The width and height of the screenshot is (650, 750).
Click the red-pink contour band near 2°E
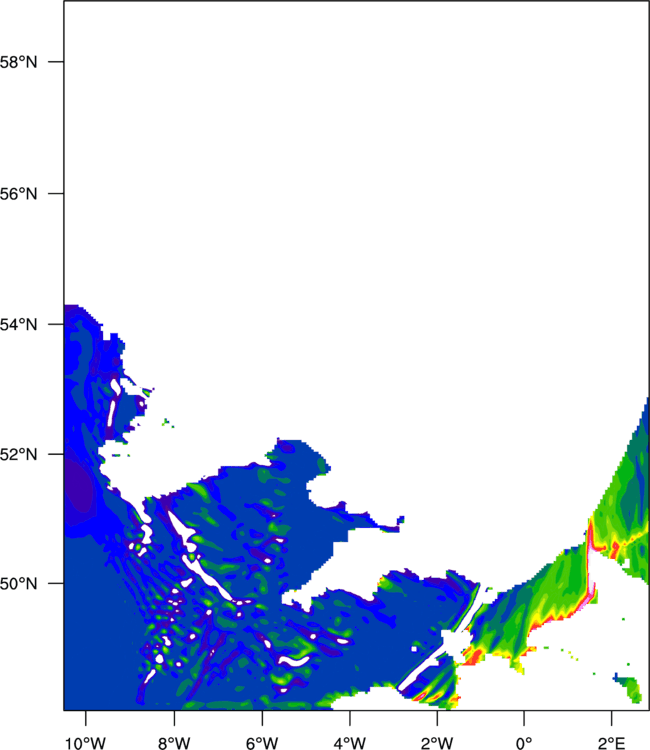(591, 560)
